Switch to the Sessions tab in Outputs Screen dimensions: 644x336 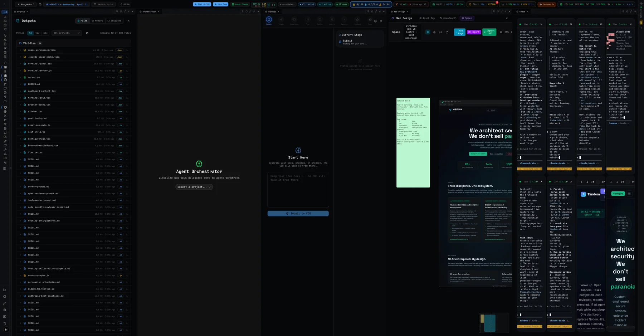tap(114, 21)
